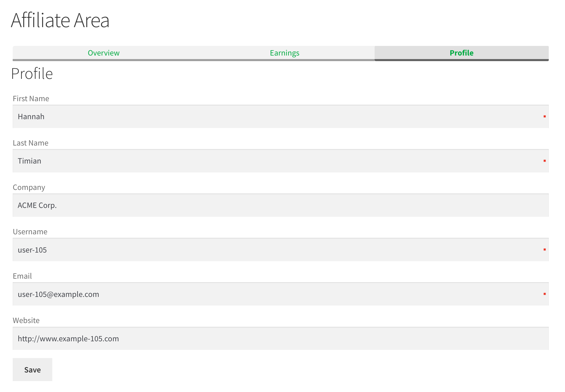Select the Username field user-105
The image size is (565, 392).
[281, 250]
